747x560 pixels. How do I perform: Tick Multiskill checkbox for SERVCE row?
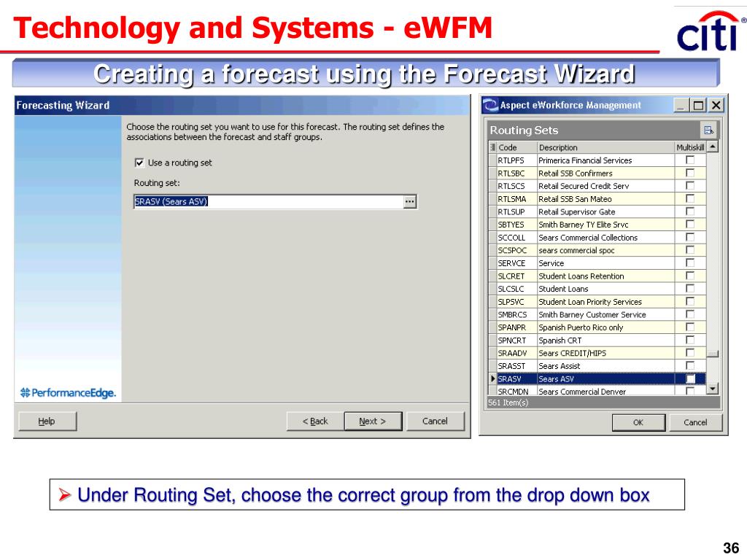[x=690, y=262]
